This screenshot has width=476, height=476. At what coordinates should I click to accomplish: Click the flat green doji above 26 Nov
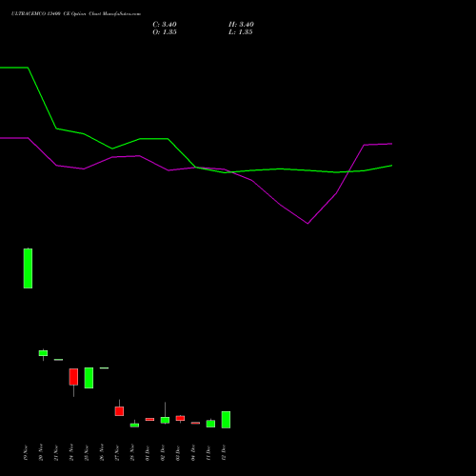(104, 368)
